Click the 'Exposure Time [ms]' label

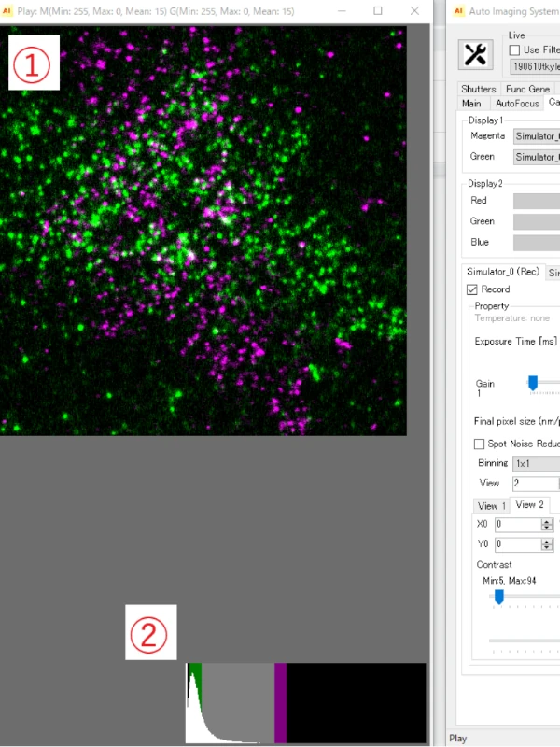click(x=516, y=342)
